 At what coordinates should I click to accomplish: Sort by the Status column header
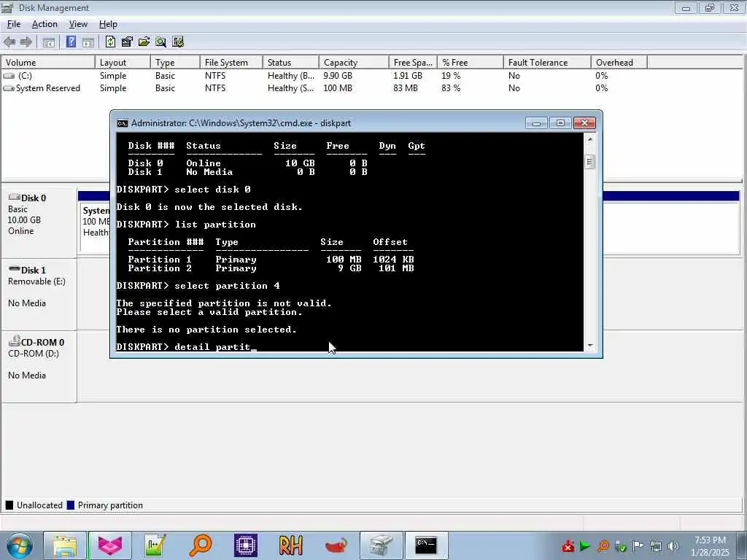pyautogui.click(x=290, y=63)
